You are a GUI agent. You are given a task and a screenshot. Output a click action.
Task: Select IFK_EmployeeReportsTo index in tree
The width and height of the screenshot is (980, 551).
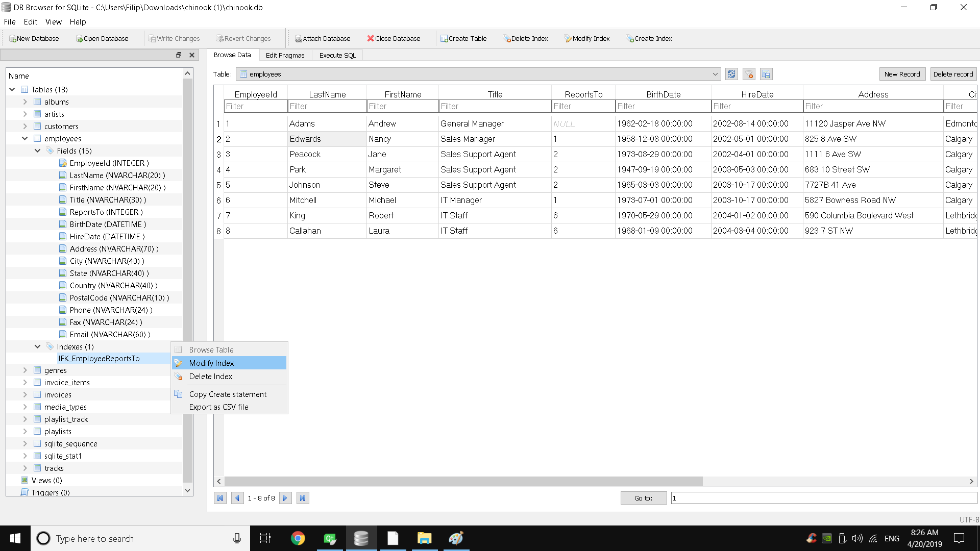(99, 359)
